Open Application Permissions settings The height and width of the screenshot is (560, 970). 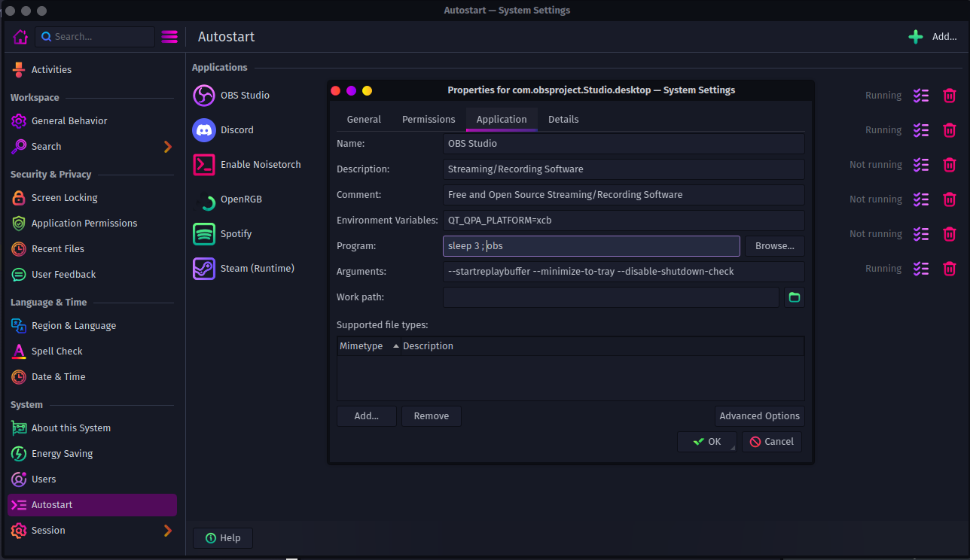[x=92, y=224]
